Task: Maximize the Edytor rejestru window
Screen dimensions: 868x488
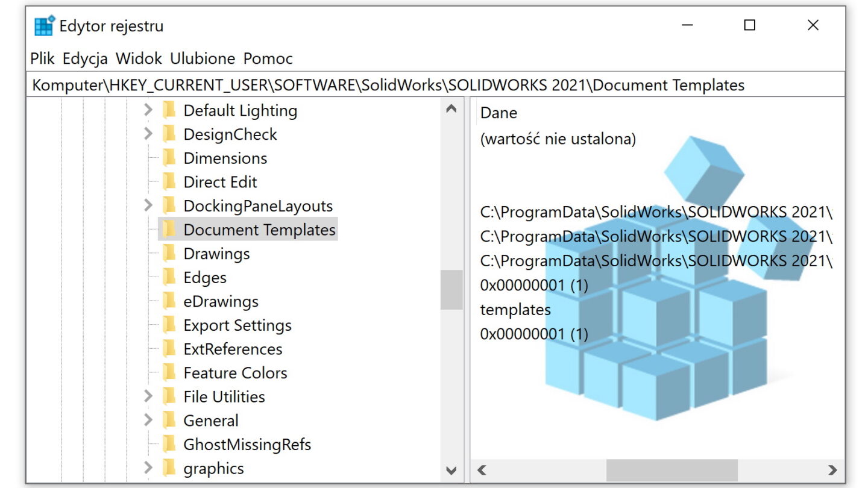Action: [x=750, y=25]
